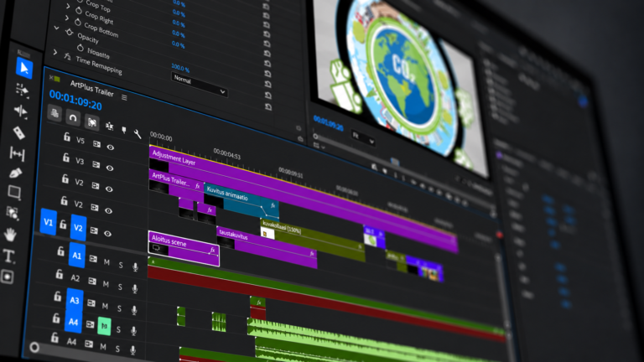Click the blue A3 track target button
Image resolution: width=644 pixels, height=362 pixels.
coord(75,301)
